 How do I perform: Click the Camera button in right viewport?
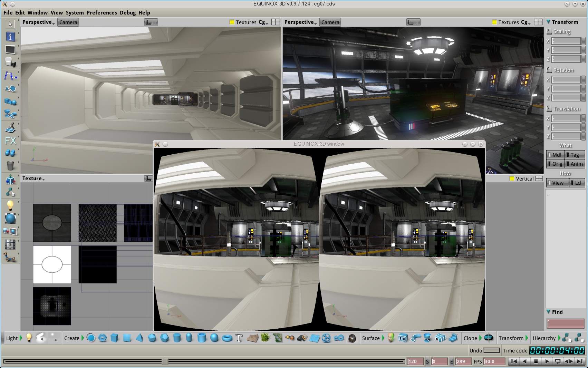point(330,22)
